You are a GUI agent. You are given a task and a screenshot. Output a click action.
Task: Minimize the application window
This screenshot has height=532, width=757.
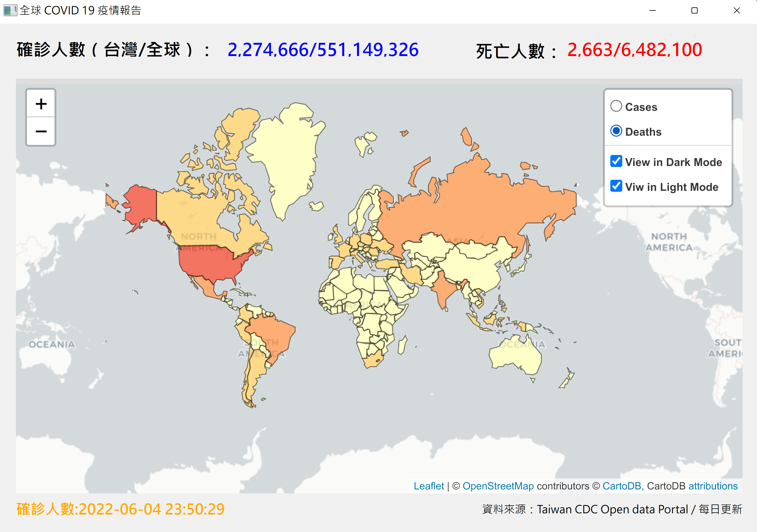pos(652,10)
